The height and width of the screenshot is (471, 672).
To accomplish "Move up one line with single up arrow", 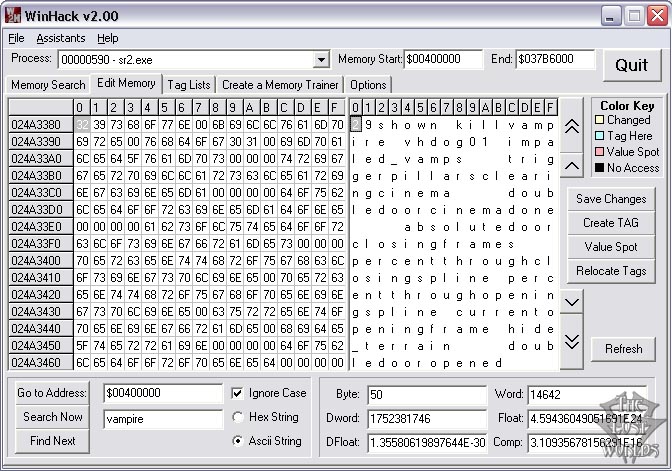I will [572, 165].
